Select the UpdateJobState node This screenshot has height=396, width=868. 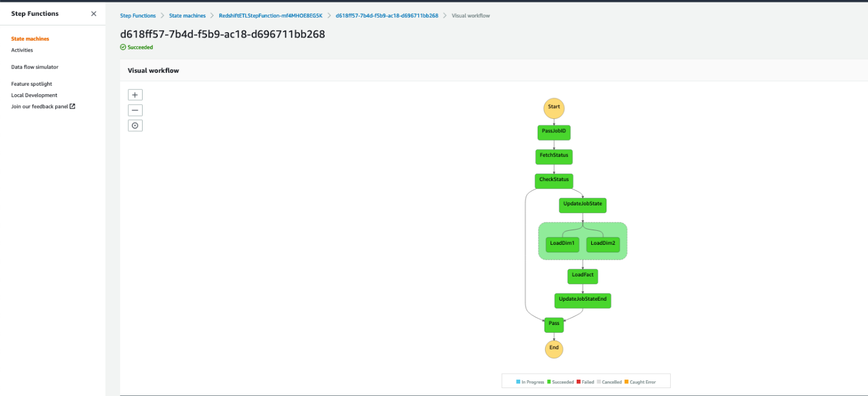point(583,205)
